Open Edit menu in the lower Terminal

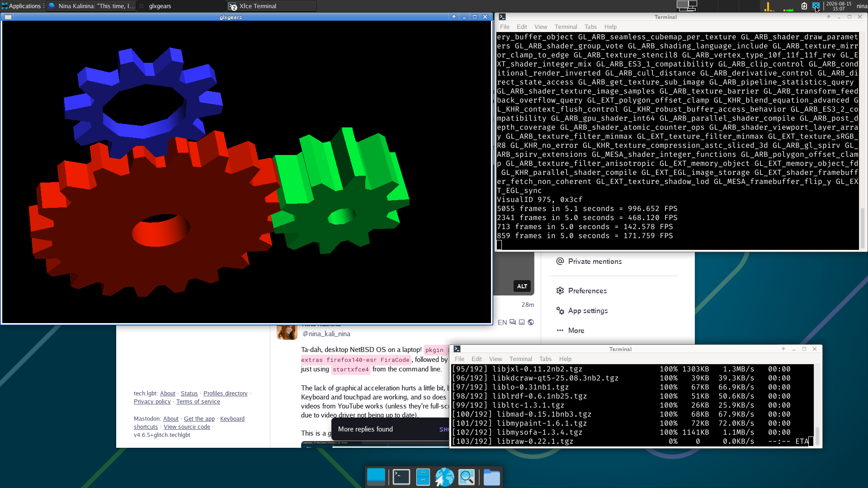[x=476, y=359]
